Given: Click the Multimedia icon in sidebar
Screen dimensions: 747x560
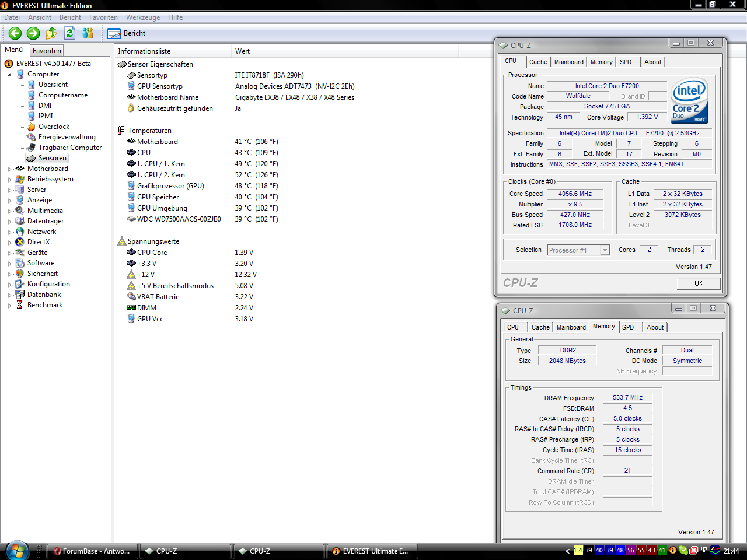Looking at the screenshot, I should coord(20,211).
